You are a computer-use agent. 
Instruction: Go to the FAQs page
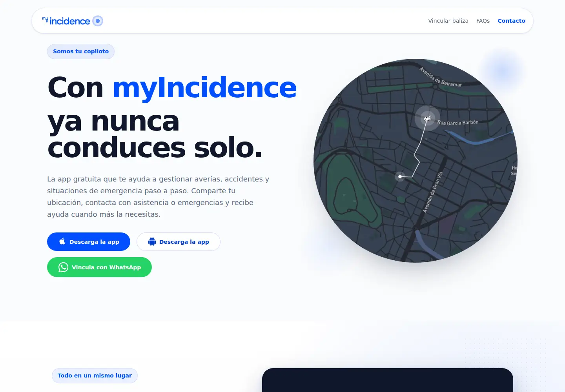(483, 21)
